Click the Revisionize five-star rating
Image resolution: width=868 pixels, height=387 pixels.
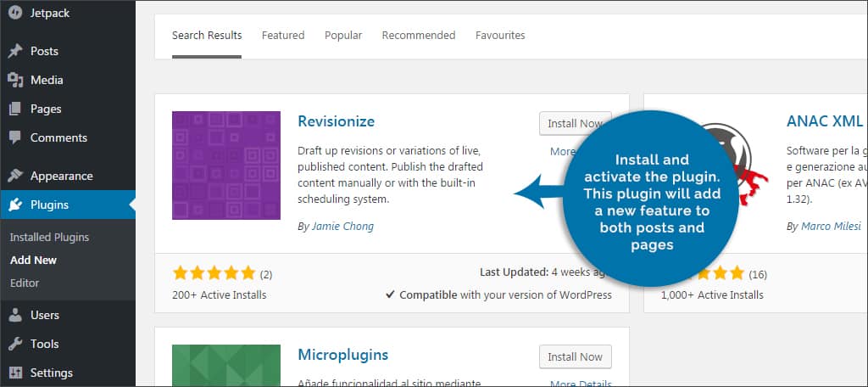(x=214, y=272)
